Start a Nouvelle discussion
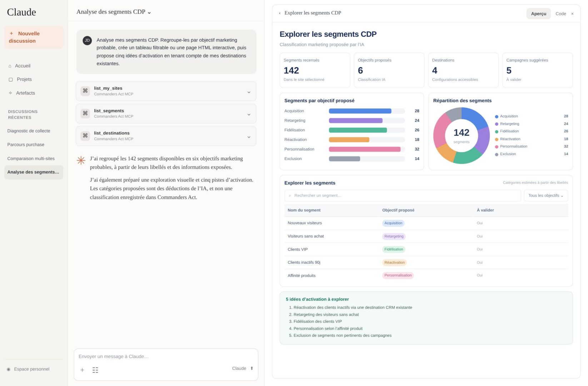Viewport: 588px width, 386px height. click(34, 37)
